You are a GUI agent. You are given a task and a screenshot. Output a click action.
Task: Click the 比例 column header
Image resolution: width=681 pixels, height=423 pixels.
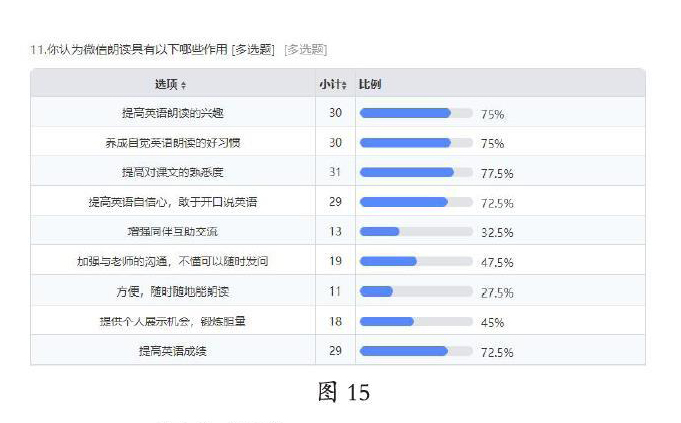(x=370, y=84)
